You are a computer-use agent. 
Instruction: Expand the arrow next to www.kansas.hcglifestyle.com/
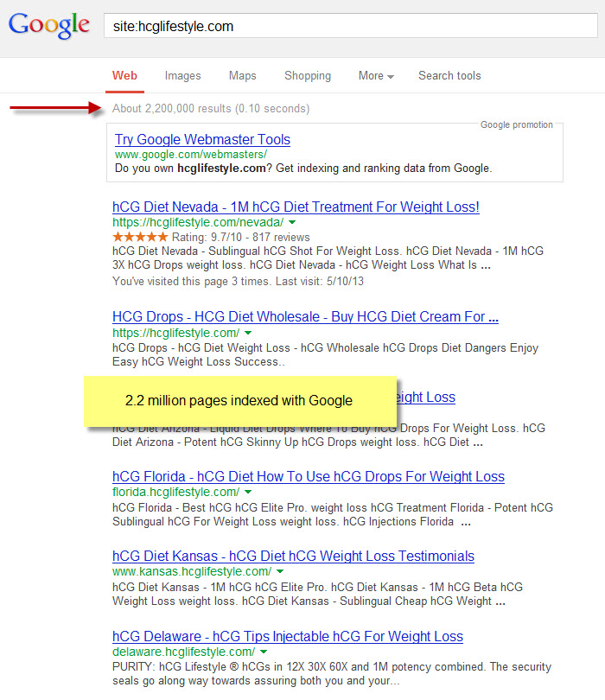click(x=280, y=571)
